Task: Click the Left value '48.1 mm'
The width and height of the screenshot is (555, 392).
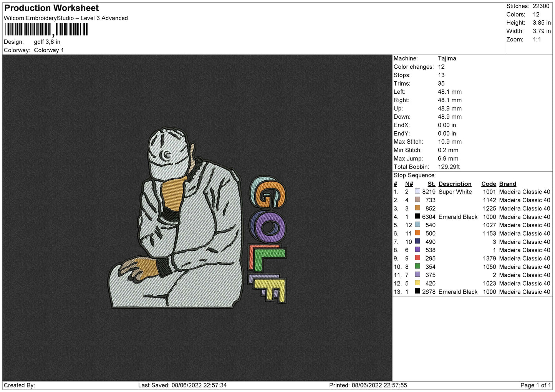Action: click(x=450, y=92)
